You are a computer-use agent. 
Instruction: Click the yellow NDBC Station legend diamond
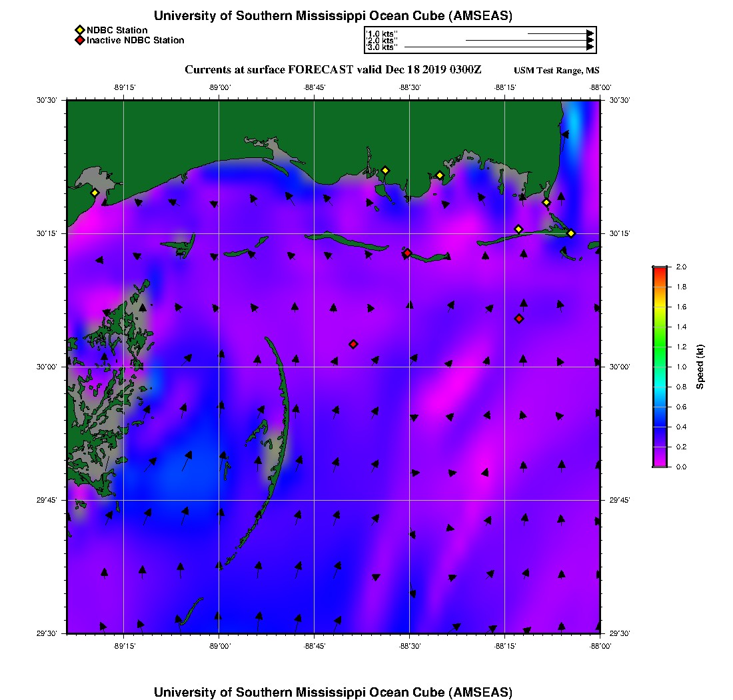[x=80, y=31]
